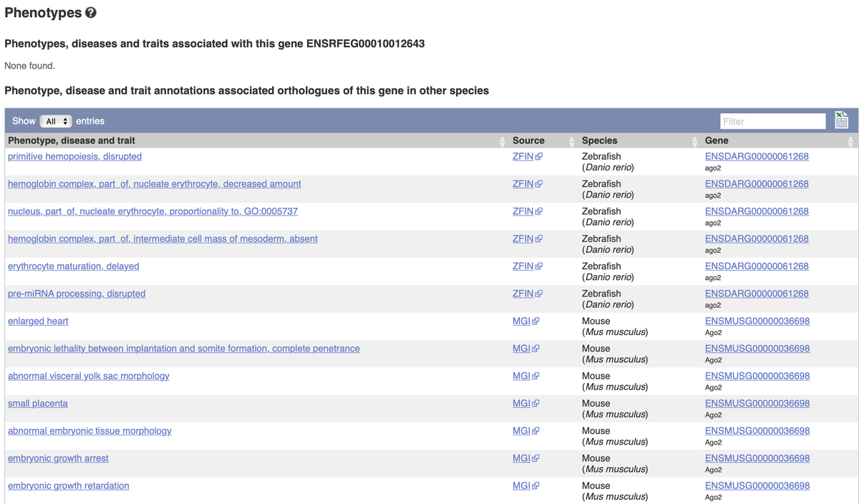Open small placenta phenotype link
Image resolution: width=859 pixels, height=504 pixels.
[x=38, y=403]
